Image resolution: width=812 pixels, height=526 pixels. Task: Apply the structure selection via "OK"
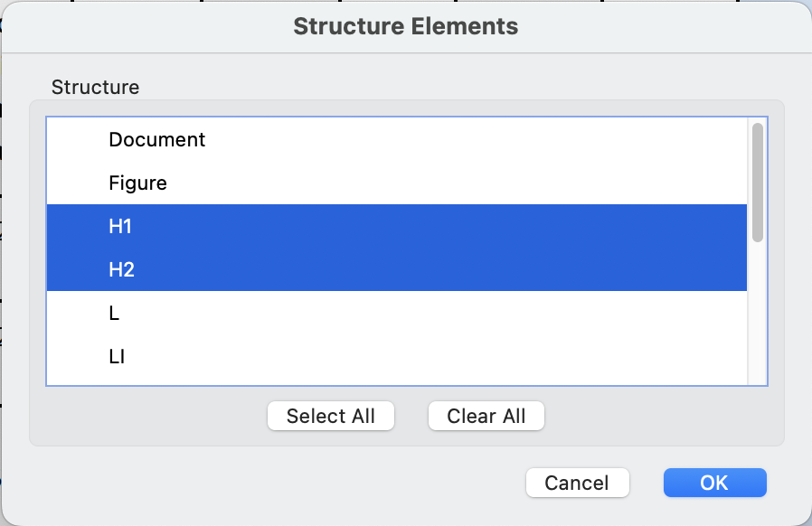[714, 483]
